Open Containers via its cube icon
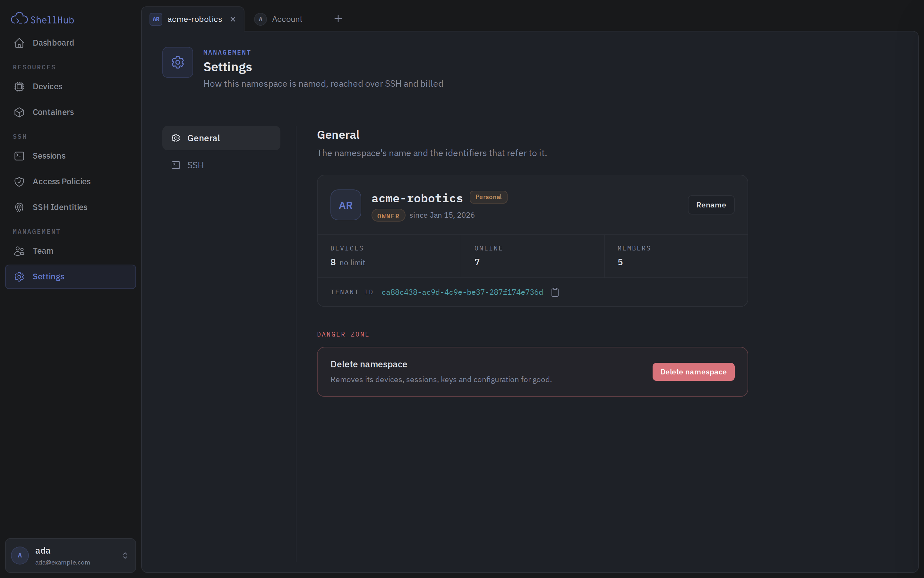Viewport: 924px width, 578px height. pyautogui.click(x=19, y=112)
